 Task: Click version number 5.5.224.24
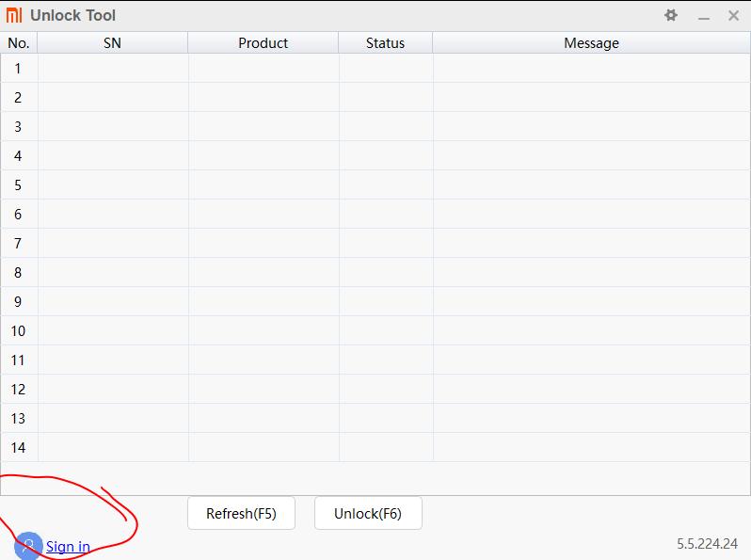pos(707,544)
